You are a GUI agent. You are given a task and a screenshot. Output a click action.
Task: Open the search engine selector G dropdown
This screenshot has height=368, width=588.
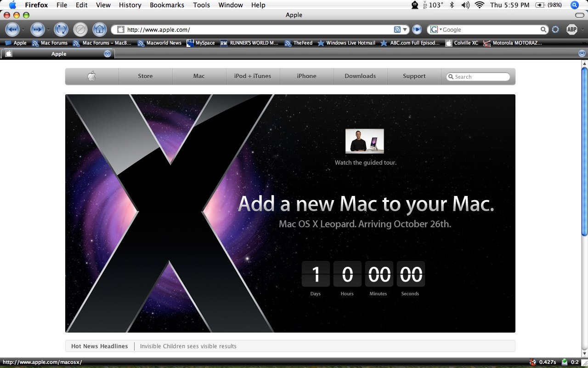pyautogui.click(x=435, y=29)
